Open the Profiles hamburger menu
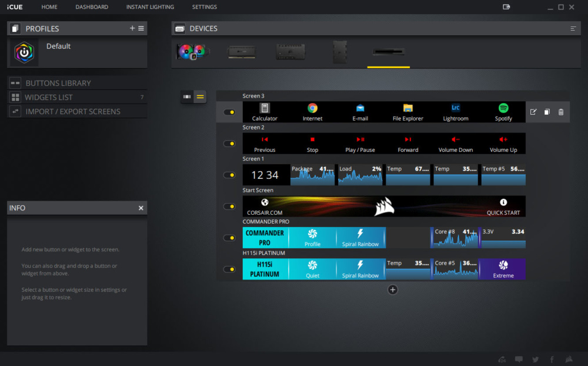This screenshot has width=588, height=366. coord(141,28)
